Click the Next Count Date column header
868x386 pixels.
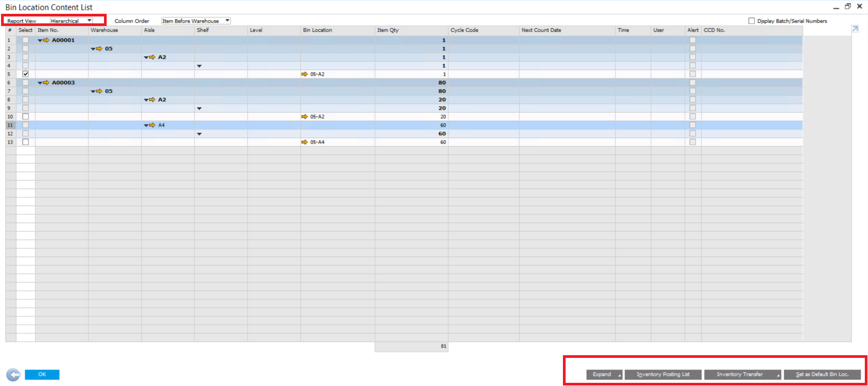567,30
